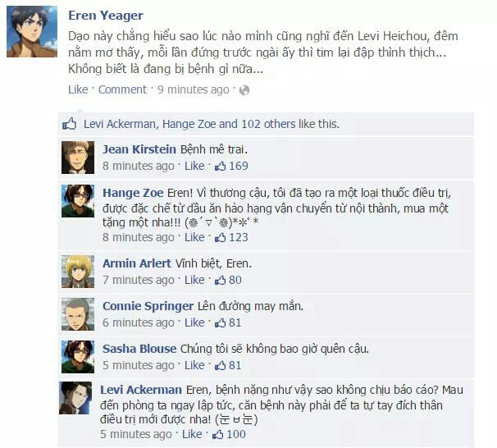The height and width of the screenshot is (448, 497).
Task: Open Eren Yeager's profile picture
Action: [32, 32]
